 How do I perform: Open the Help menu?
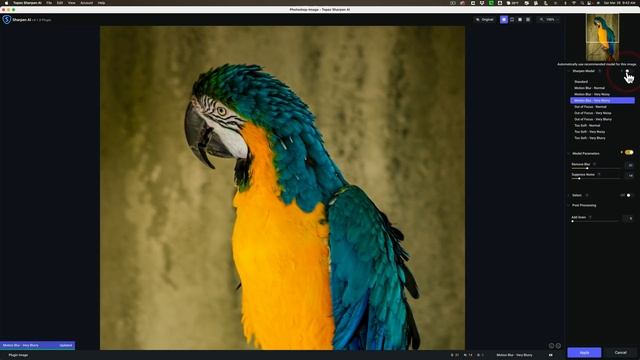(101, 3)
